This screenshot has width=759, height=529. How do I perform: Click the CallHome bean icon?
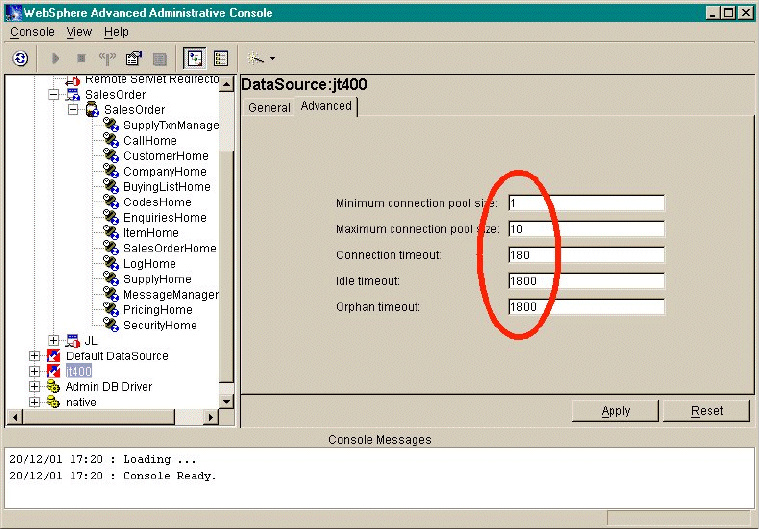click(111, 140)
